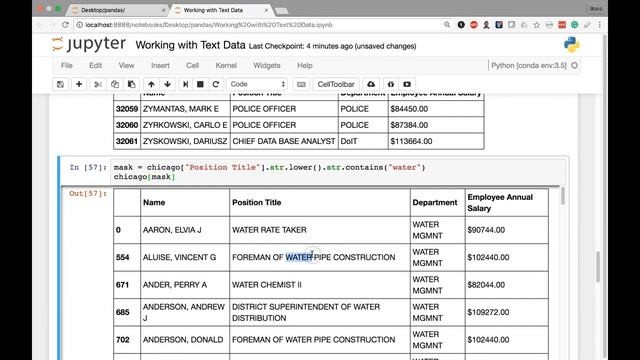
Task: Click ZYRKOWSKI, CARLO E cell
Action: pyautogui.click(x=185, y=125)
